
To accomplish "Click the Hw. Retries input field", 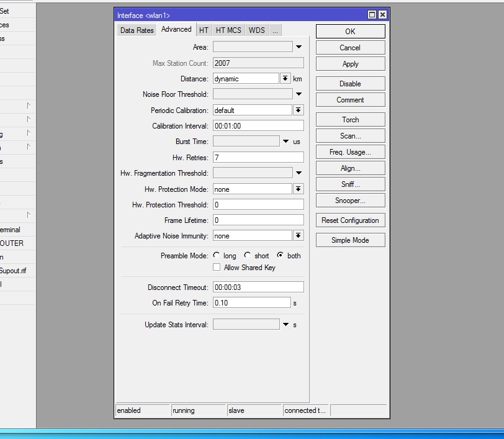I will coord(258,158).
